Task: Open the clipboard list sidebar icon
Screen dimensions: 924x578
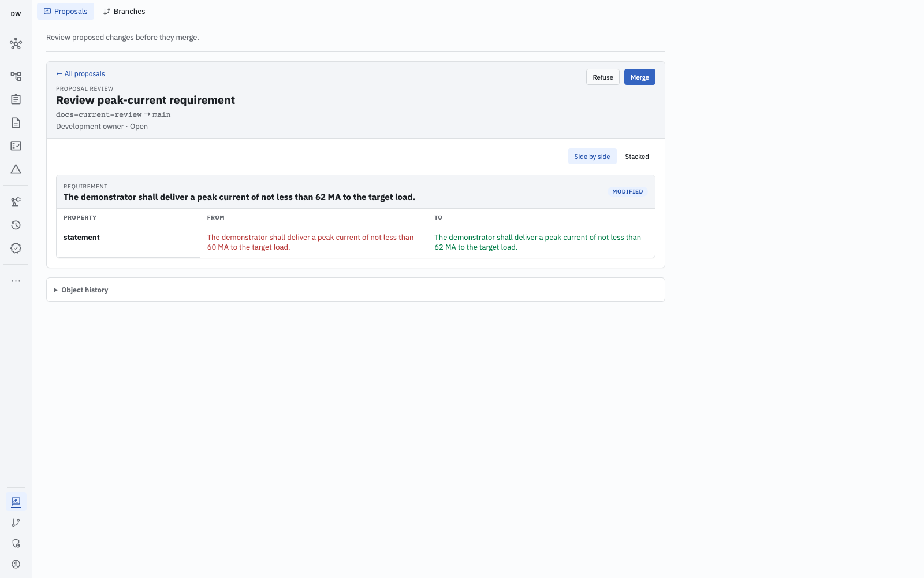Action: [x=16, y=99]
